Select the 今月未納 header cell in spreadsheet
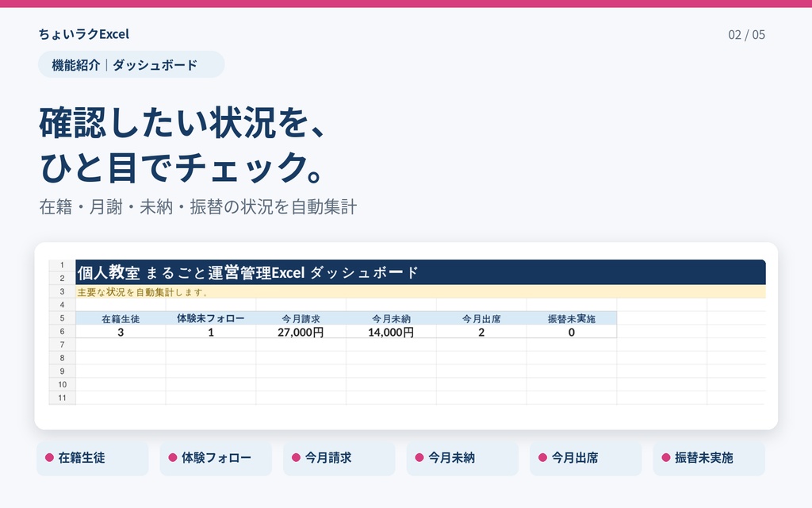This screenshot has height=508, width=812. tap(391, 318)
